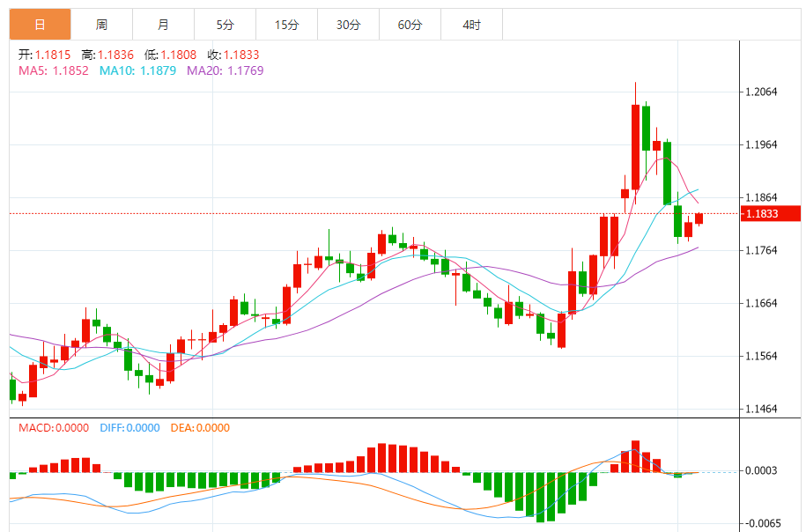
Task: Switch to the 日 daily chart tab
Action: pyautogui.click(x=40, y=25)
